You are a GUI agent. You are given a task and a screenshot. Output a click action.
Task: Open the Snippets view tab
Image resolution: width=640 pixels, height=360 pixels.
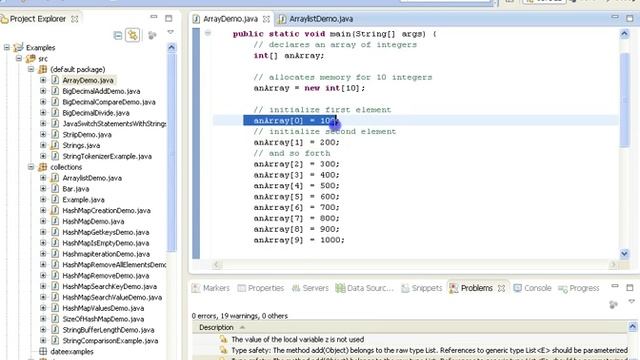pos(422,288)
